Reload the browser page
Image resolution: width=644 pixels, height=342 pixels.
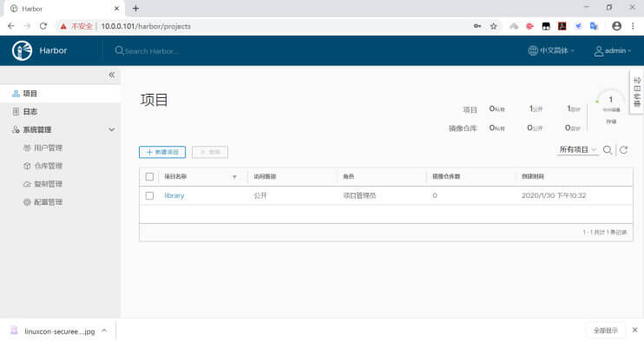tap(43, 26)
